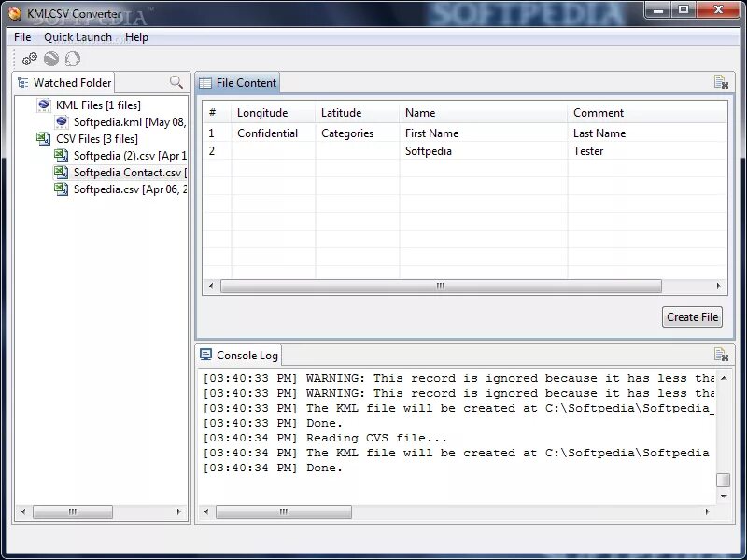Select Softpedia.kml in the tree
Viewport: 747px width, 560px height.
[x=130, y=122]
